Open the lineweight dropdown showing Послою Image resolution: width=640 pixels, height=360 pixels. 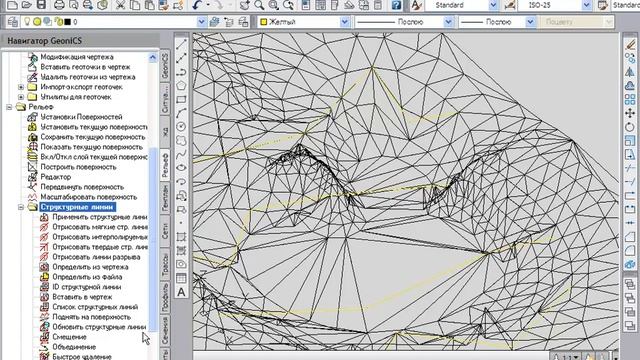pyautogui.click(x=530, y=22)
